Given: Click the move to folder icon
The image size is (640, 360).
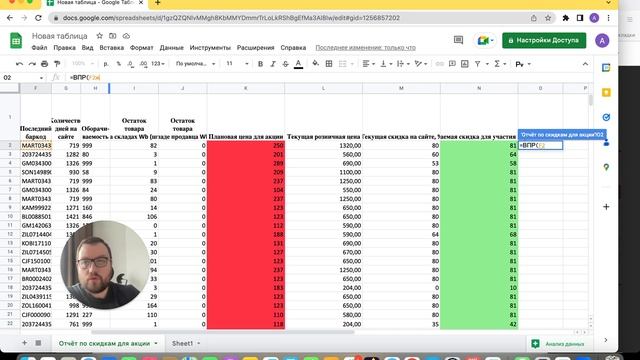Looking at the screenshot, I should click(113, 36).
